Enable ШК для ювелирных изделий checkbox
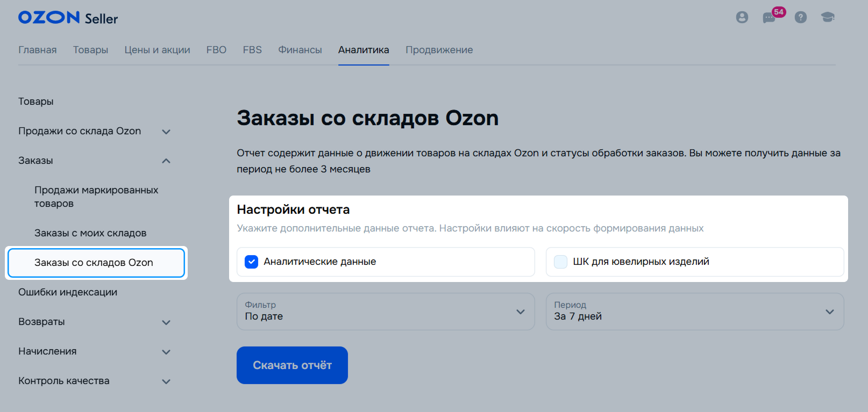This screenshot has width=868, height=412. coord(560,262)
